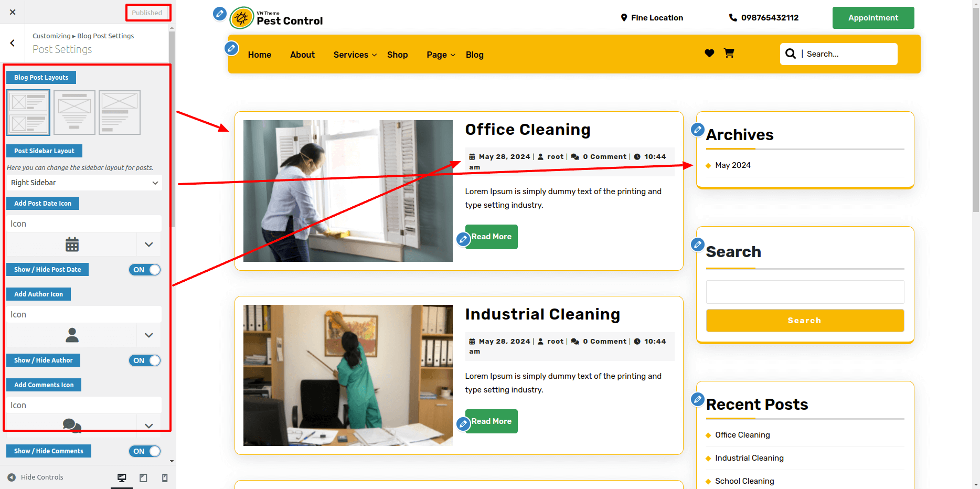Expand the post date icon chooser

tap(149, 244)
